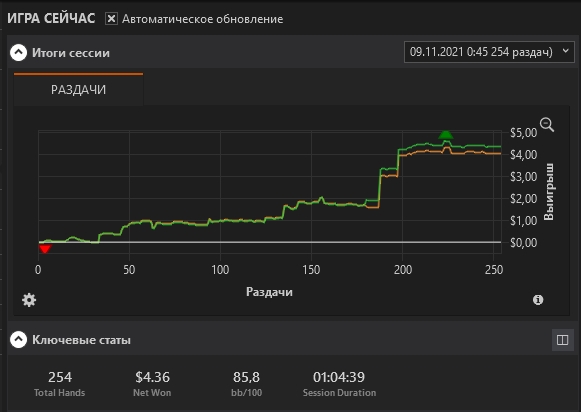Click the Ключевые статы title text

coord(81,340)
